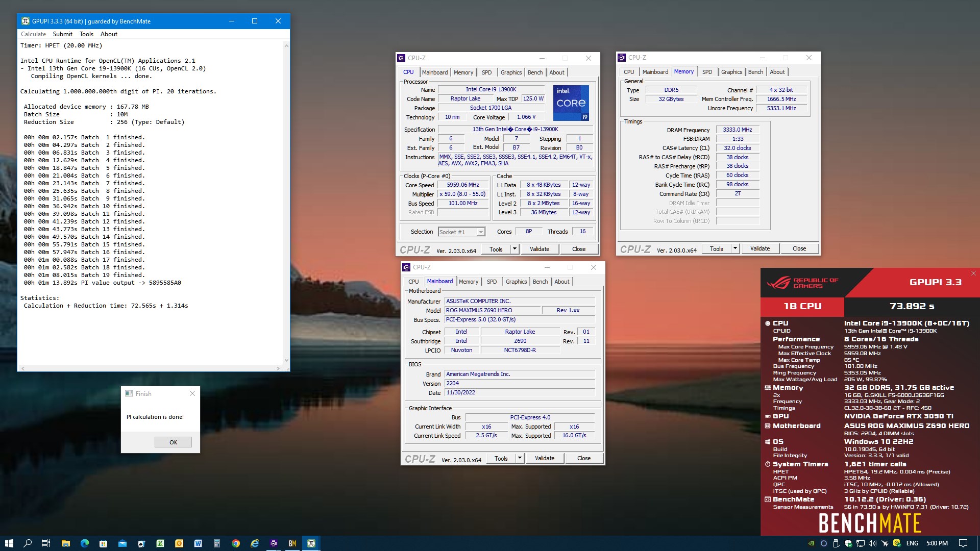Expand Tools dropdown arrow in CPU-Z CPU window

pos(514,249)
